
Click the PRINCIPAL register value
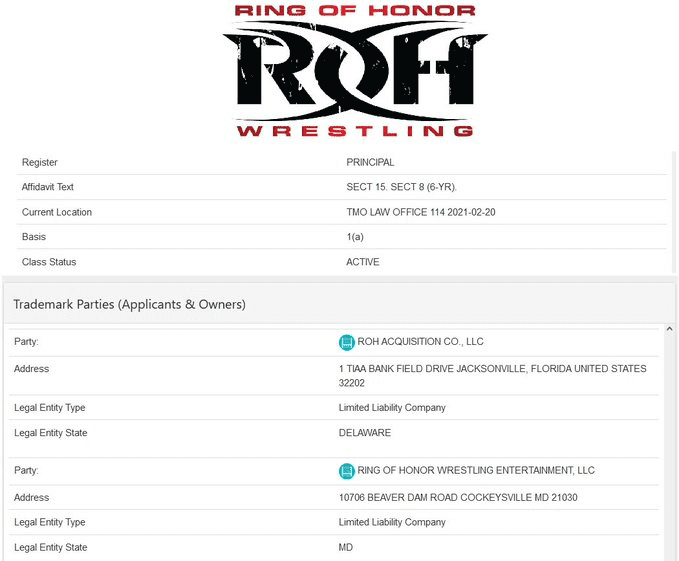pyautogui.click(x=370, y=162)
